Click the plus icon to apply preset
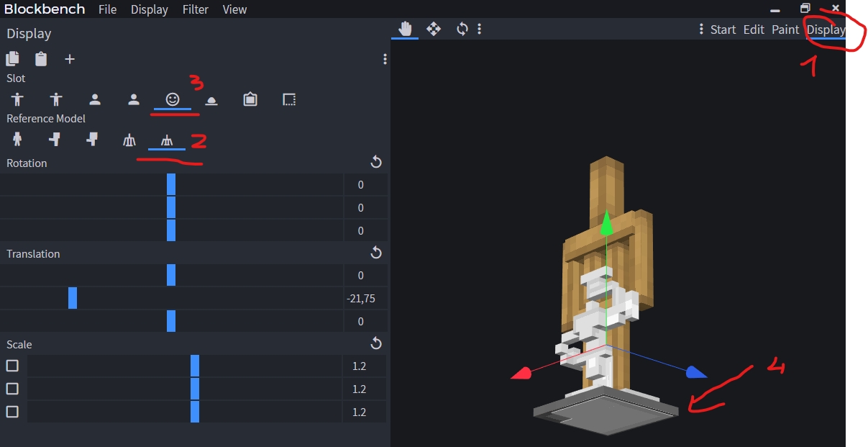 pos(70,59)
